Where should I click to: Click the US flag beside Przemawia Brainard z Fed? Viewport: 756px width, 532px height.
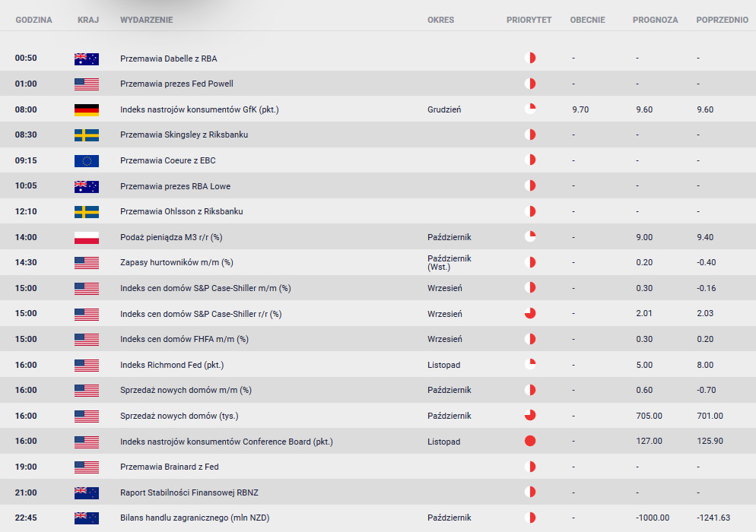tap(86, 467)
